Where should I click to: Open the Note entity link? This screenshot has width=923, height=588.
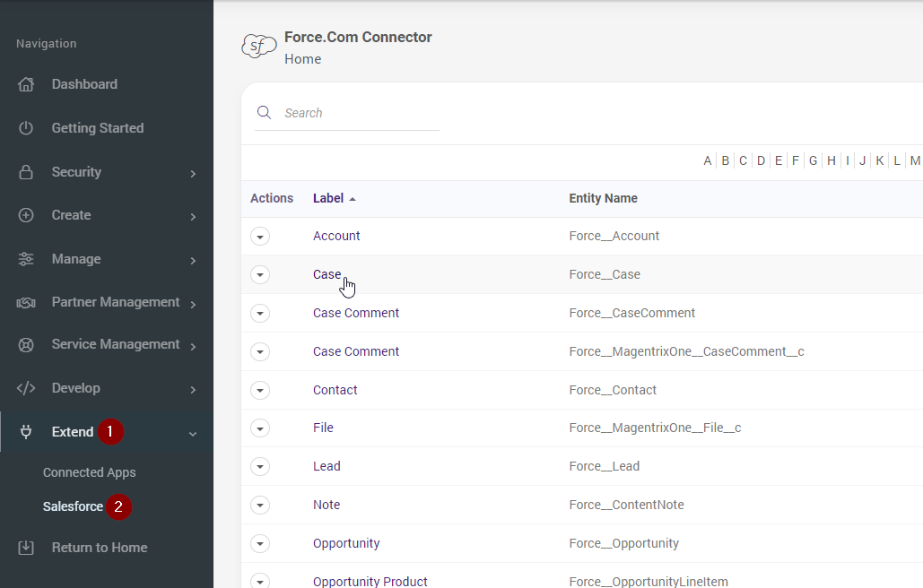327,505
